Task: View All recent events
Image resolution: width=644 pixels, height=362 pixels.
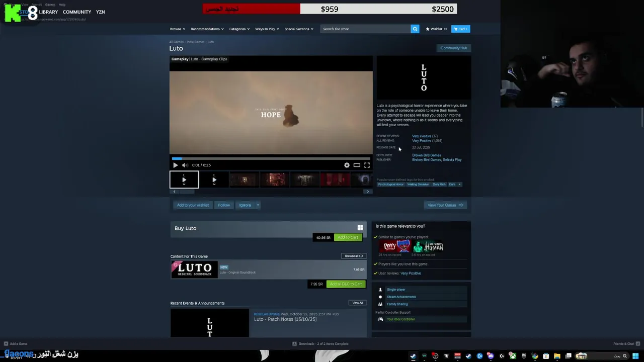Action: (x=357, y=303)
